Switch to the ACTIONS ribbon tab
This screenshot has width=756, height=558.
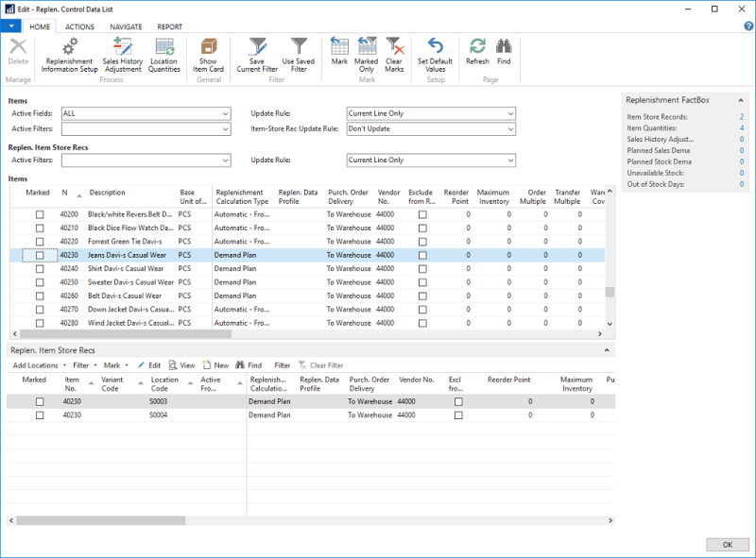click(79, 27)
